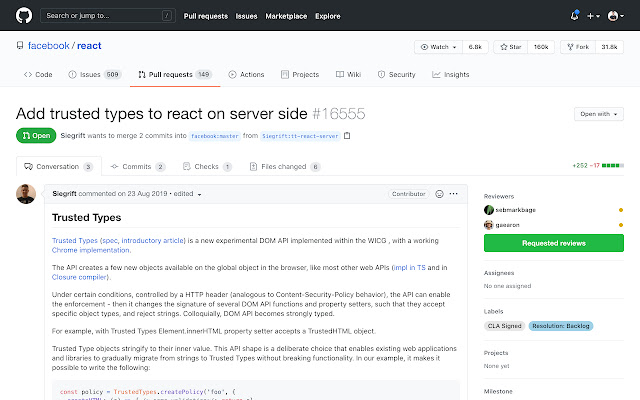Switch to the Insights tab
Viewport: 640px width, 400px height.
[x=451, y=75]
